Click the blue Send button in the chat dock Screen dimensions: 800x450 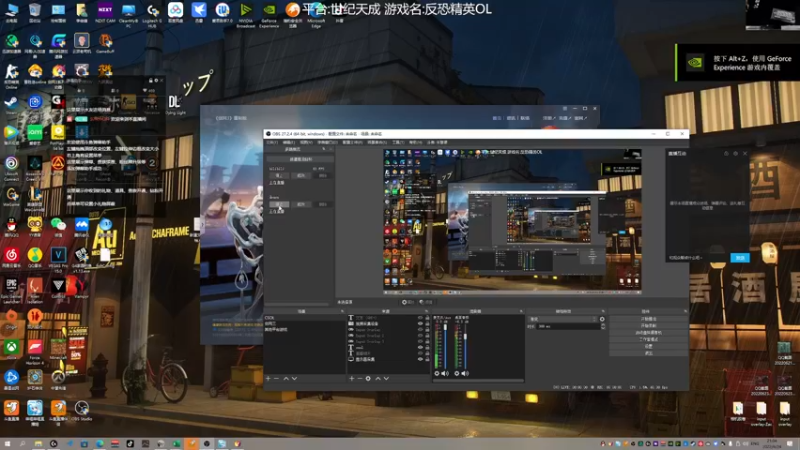pos(740,258)
